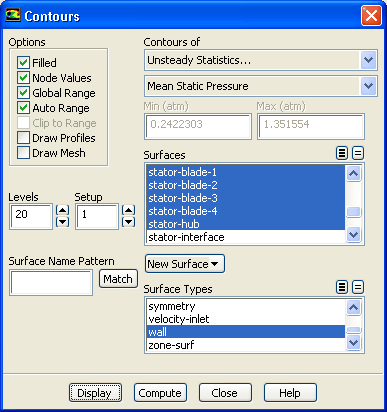This screenshot has width=387, height=412.
Task: Click the Match button
Action: coord(118,279)
